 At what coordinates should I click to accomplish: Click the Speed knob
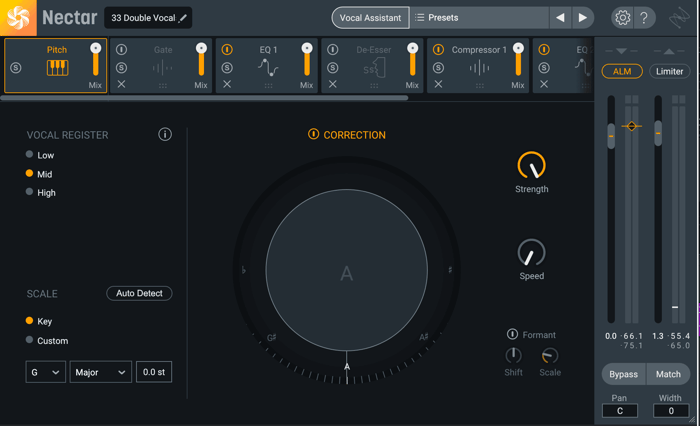pos(531,253)
